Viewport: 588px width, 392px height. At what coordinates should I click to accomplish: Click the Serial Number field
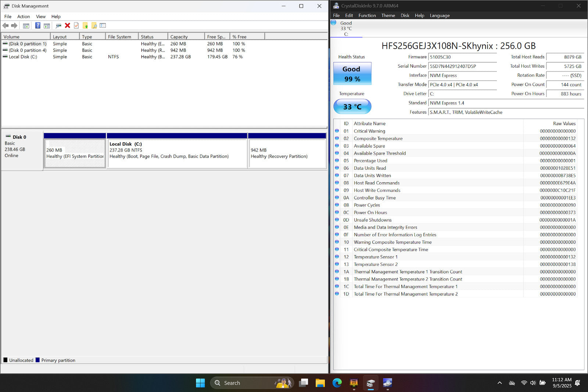pos(462,66)
